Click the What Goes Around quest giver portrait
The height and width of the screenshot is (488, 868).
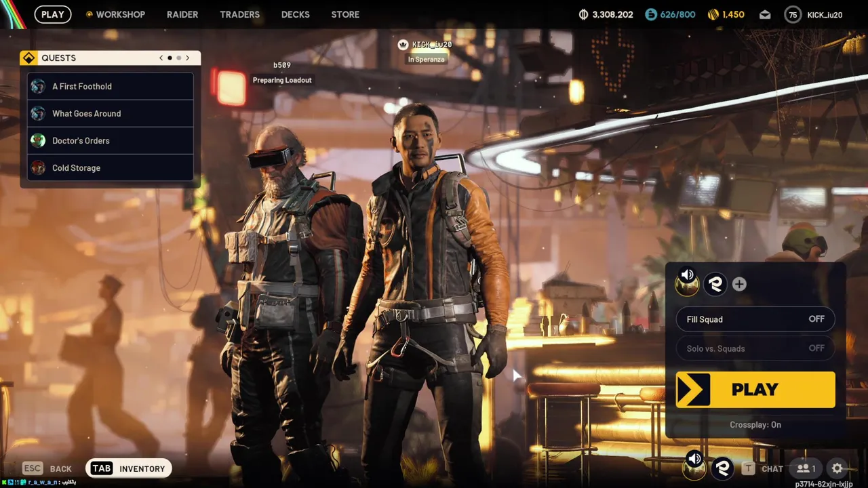click(x=38, y=113)
